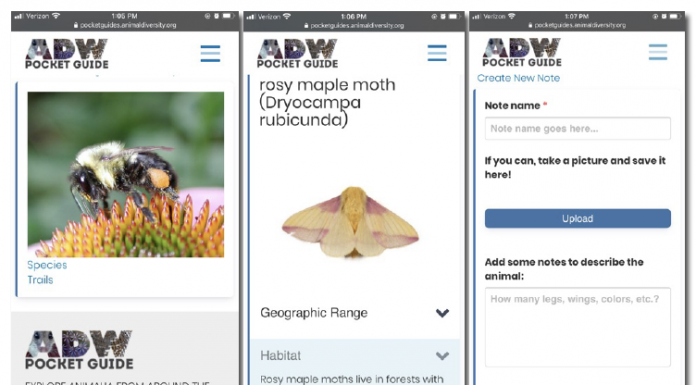Click the bumblebee photo
Image resolution: width=696 pixels, height=385 pixels.
(126, 175)
